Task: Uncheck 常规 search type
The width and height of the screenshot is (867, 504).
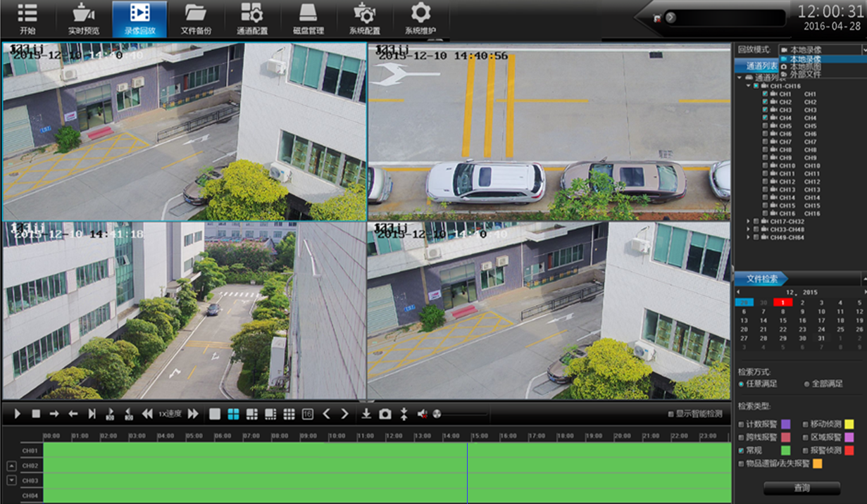Action: point(741,451)
